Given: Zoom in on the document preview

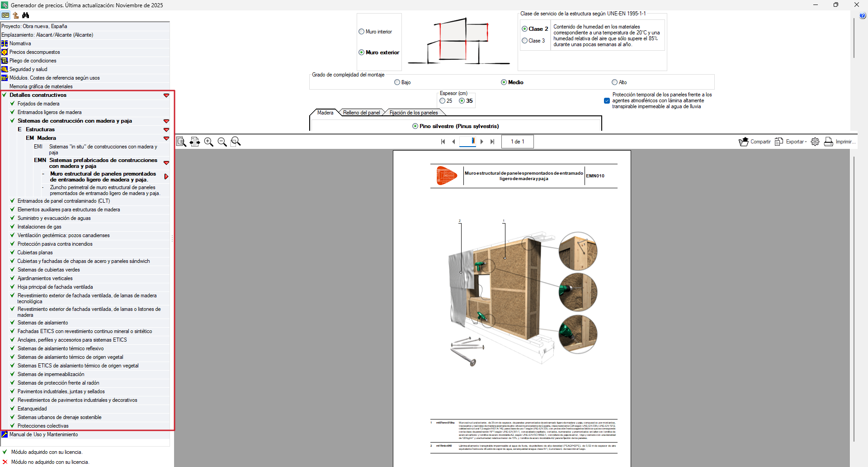Looking at the screenshot, I should 208,142.
